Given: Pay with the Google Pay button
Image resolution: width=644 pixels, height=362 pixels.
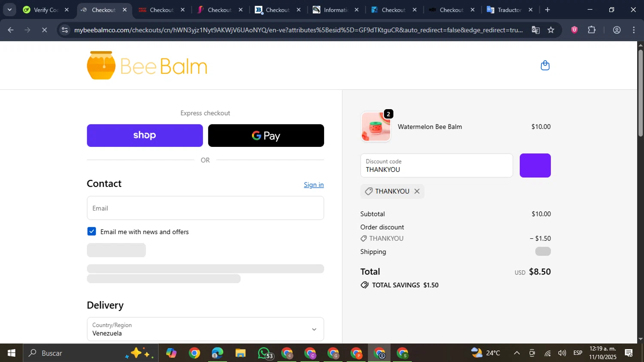Looking at the screenshot, I should coord(266,135).
